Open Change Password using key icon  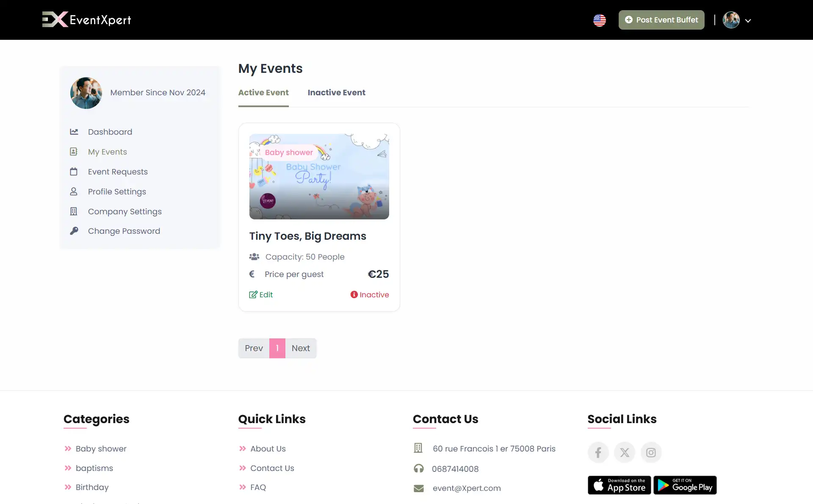coord(74,231)
